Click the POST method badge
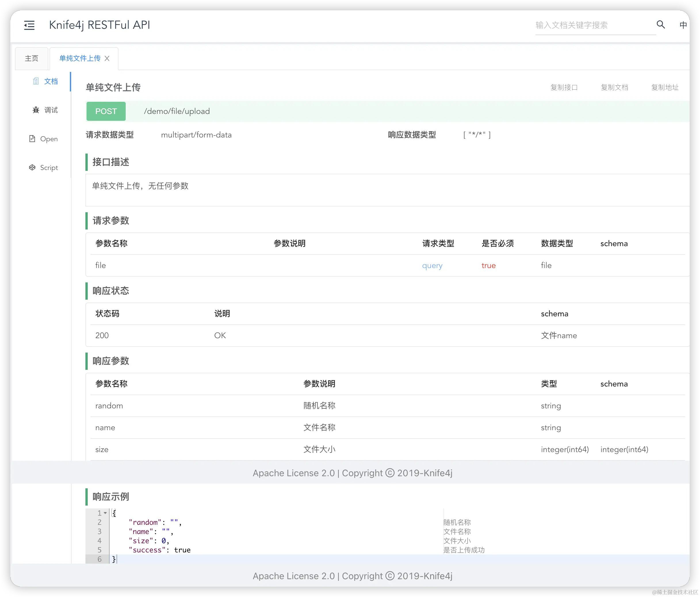The width and height of the screenshot is (700, 597). (x=106, y=111)
